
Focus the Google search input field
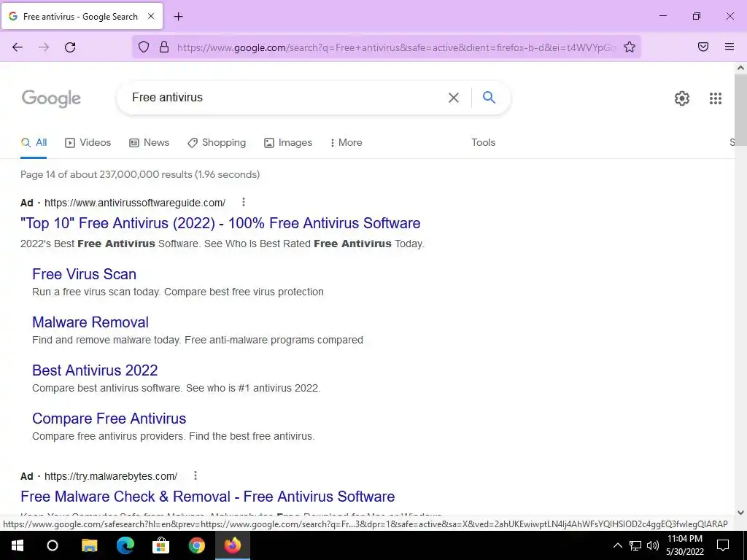pos(286,98)
